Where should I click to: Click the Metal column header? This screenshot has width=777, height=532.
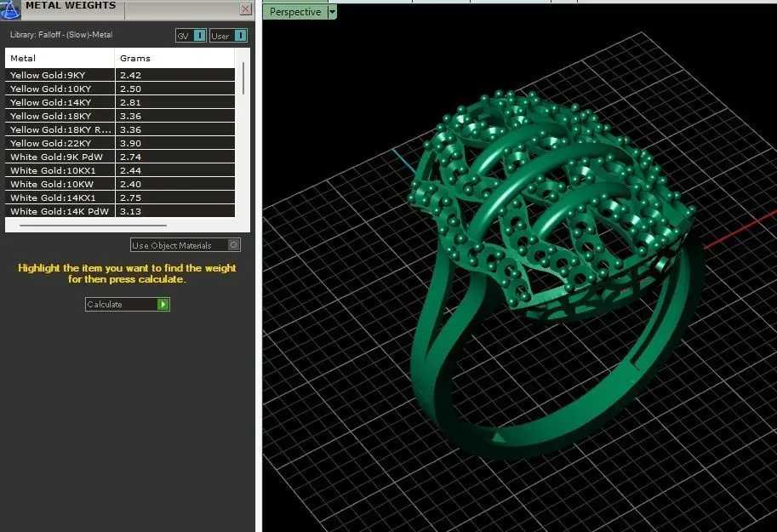click(x=60, y=58)
